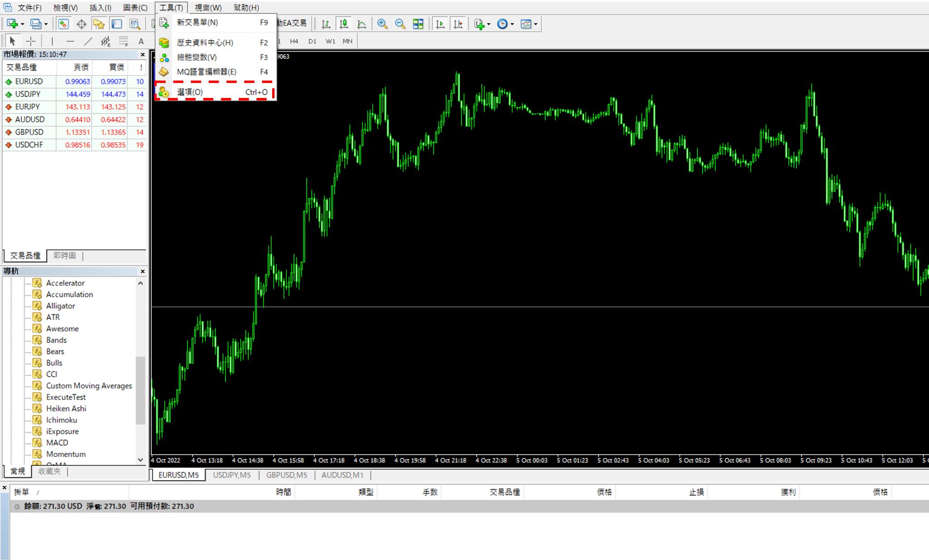Screen dimensions: 929x560
Task: Expand the Indicators dropdown arrow
Action: pos(489,24)
